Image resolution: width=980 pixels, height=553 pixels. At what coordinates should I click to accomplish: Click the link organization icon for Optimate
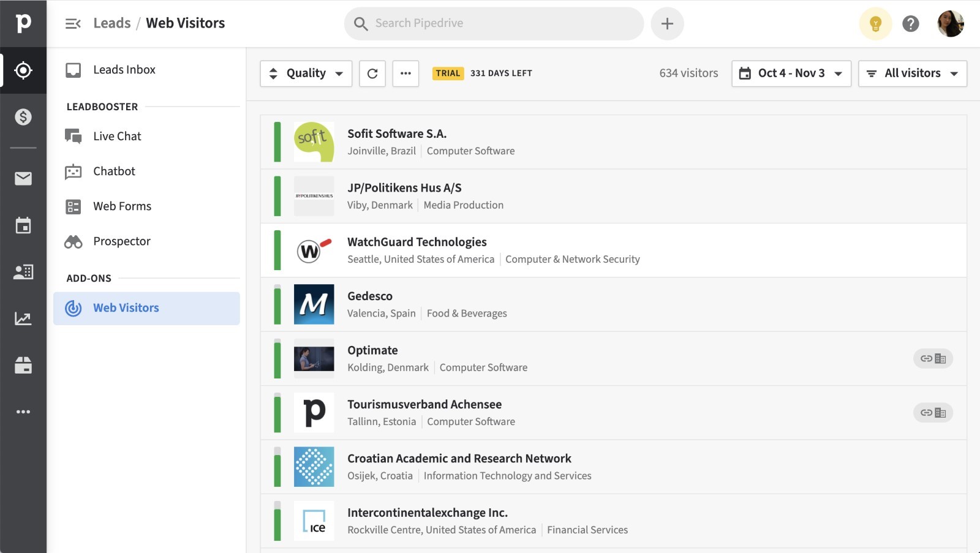[x=933, y=359]
